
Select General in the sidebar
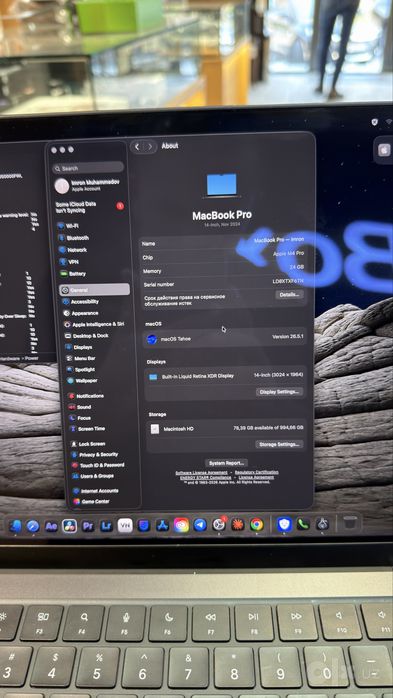94,290
